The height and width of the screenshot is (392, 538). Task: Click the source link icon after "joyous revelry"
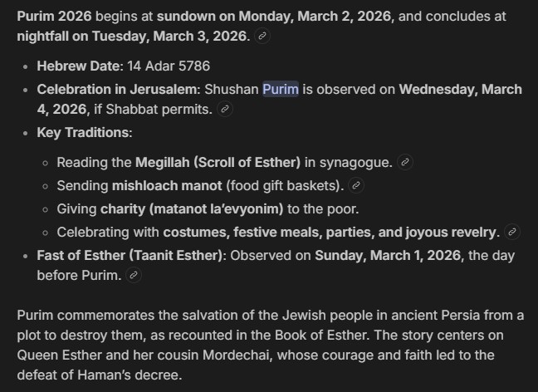(x=512, y=232)
